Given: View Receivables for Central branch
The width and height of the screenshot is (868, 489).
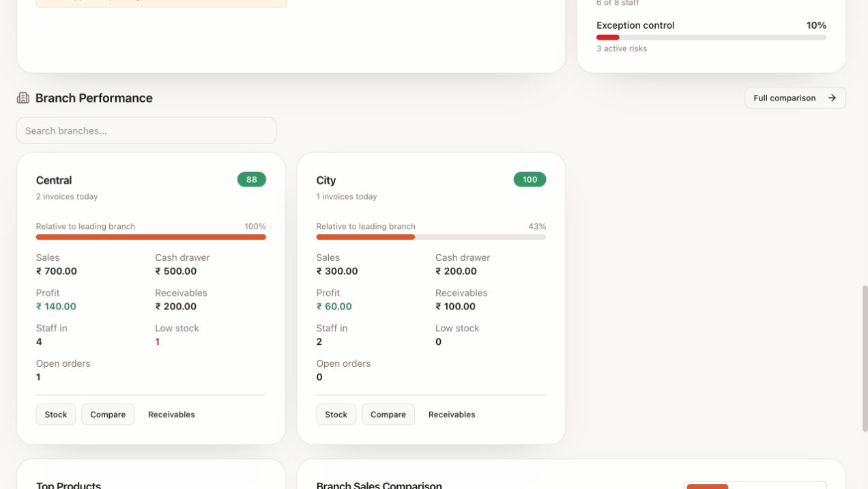Looking at the screenshot, I should pos(171,415).
